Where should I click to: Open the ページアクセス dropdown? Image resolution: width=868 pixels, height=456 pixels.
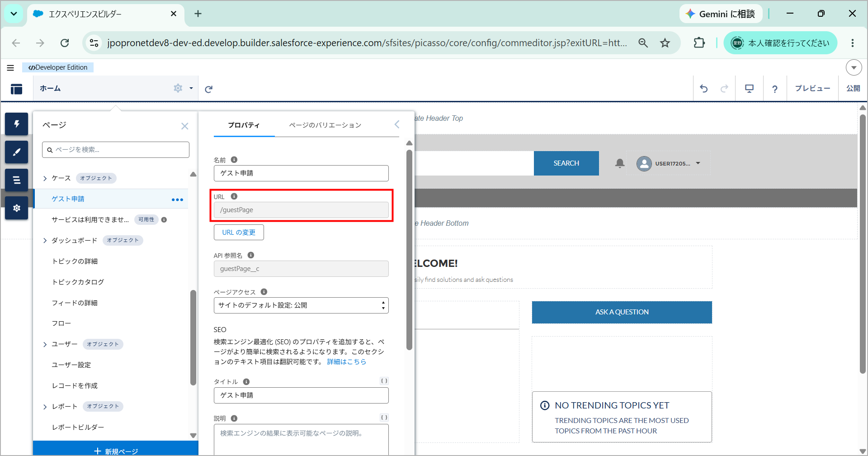[x=301, y=305]
